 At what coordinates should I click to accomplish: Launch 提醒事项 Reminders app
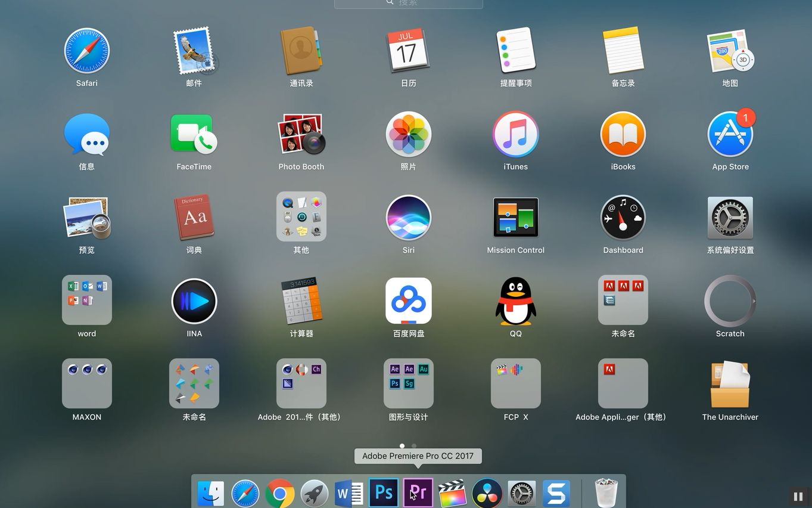[x=516, y=51]
